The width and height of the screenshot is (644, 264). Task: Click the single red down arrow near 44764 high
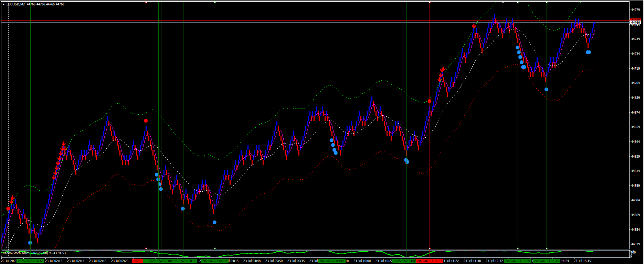click(x=474, y=26)
